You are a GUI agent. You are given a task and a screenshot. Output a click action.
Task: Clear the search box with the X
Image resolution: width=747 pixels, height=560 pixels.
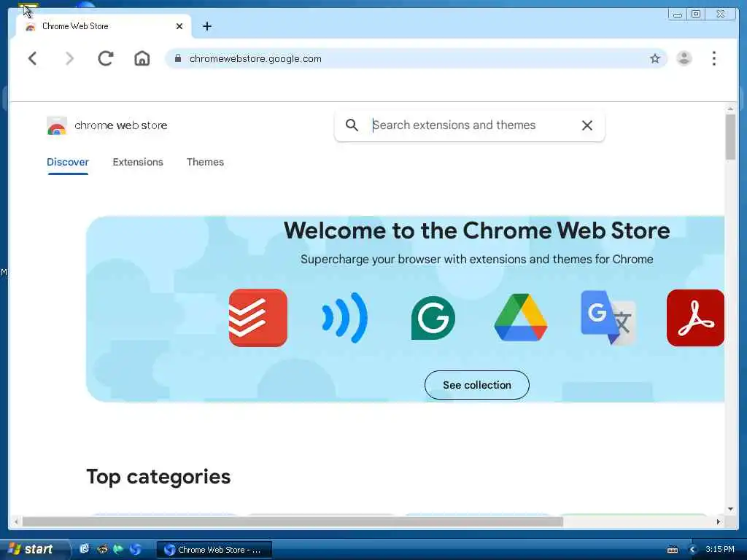coord(587,125)
